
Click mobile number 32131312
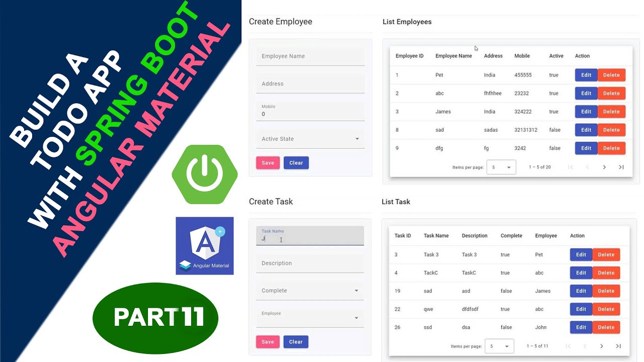point(526,130)
